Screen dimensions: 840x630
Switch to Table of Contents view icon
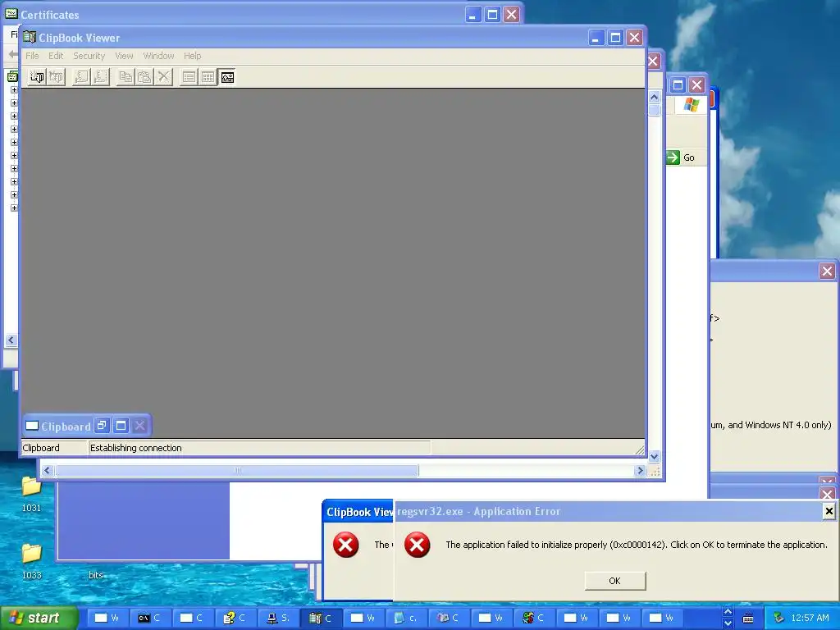[x=189, y=77]
